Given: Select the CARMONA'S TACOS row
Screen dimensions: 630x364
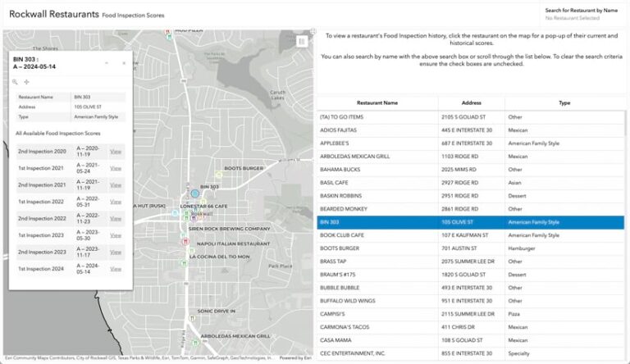Looking at the screenshot, I should pyautogui.click(x=471, y=327).
